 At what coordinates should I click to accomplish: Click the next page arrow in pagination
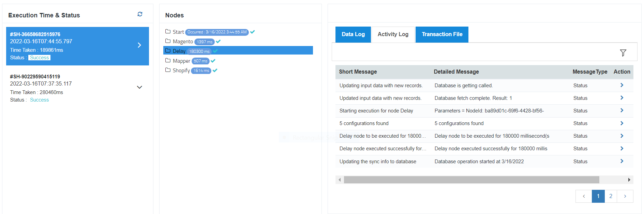[x=625, y=196]
